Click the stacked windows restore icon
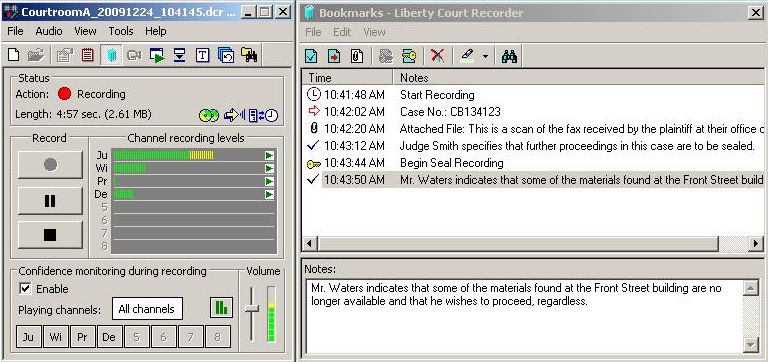 [x=226, y=55]
